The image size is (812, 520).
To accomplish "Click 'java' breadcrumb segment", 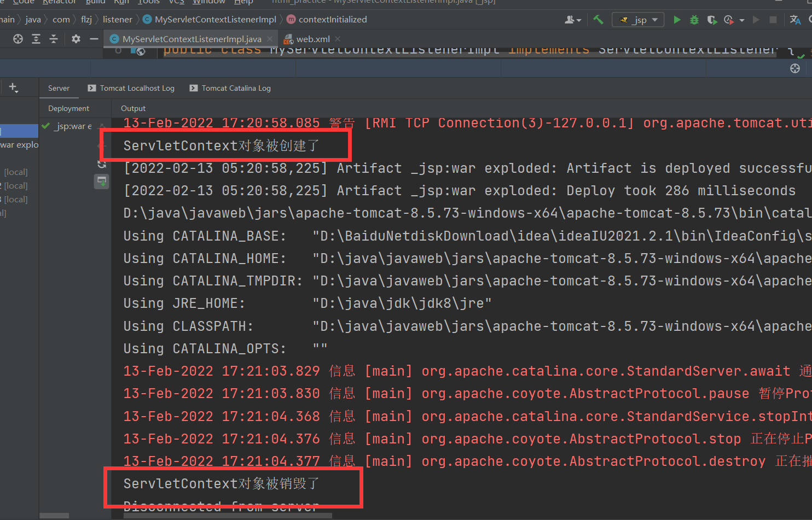I will tap(33, 20).
